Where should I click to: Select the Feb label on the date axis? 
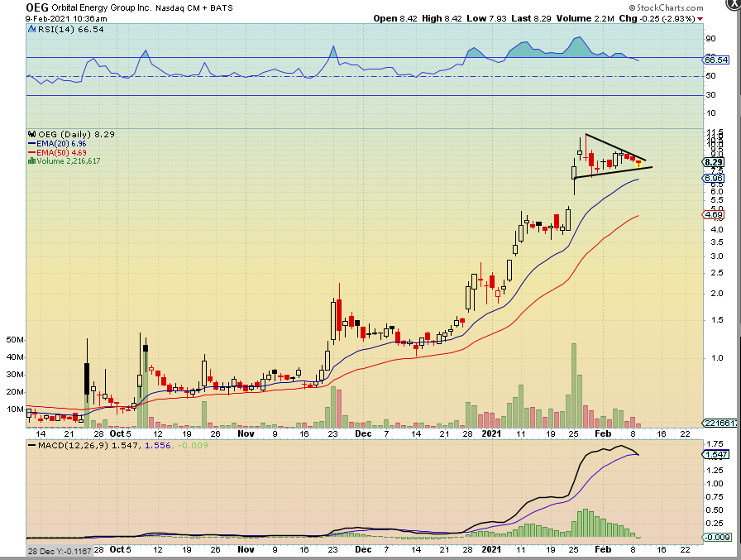click(x=603, y=433)
